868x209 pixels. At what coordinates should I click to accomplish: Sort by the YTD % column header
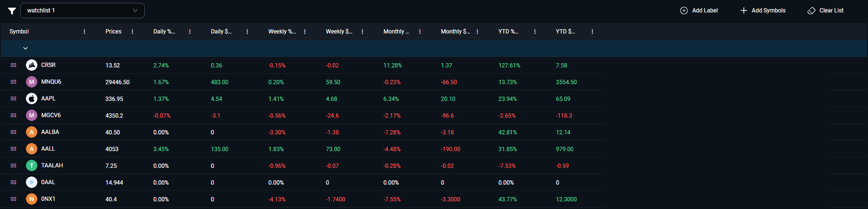click(x=509, y=32)
